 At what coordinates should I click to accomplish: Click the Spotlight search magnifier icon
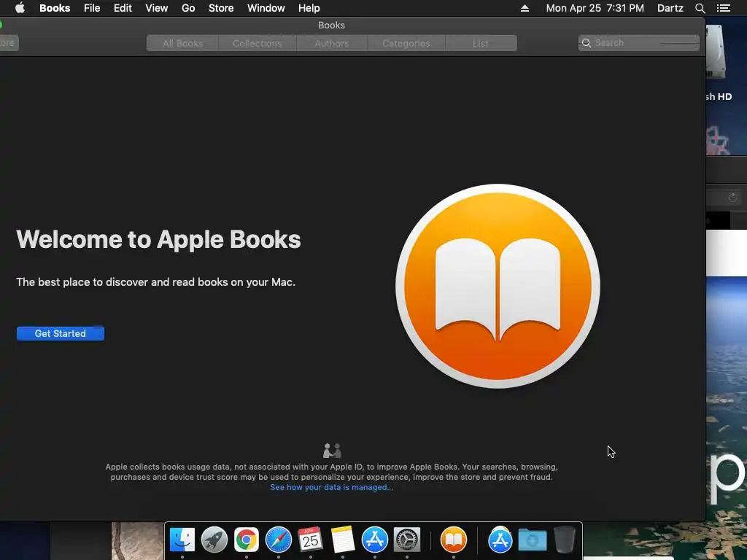click(700, 8)
